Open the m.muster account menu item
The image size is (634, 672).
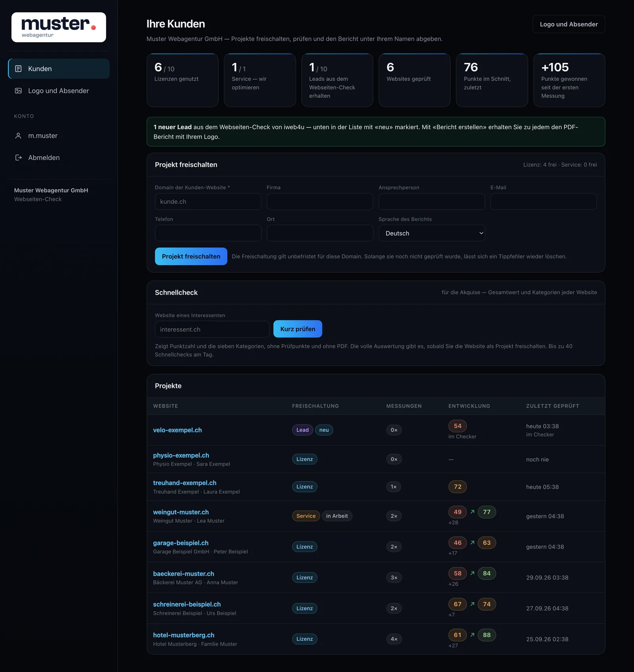[59, 136]
